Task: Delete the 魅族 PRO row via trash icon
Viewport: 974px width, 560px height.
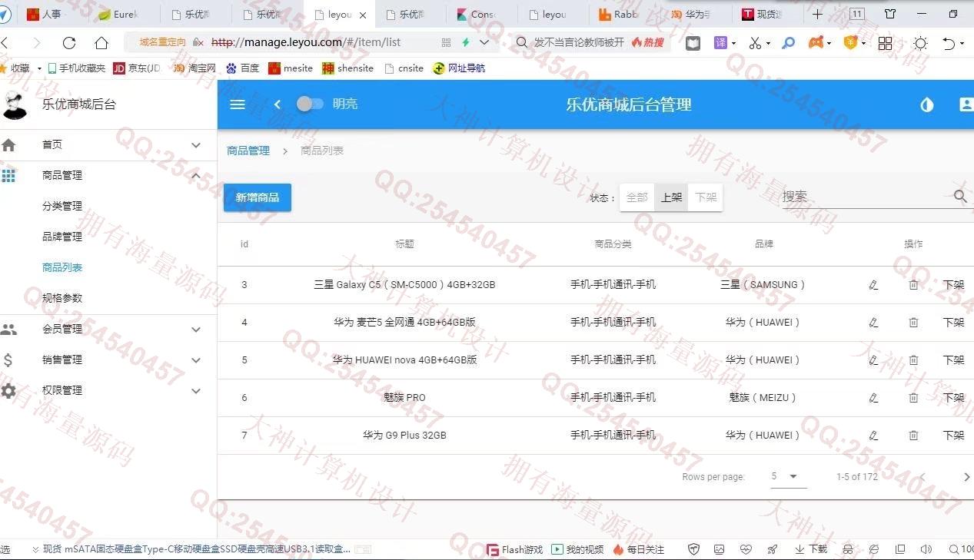Action: 913,398
